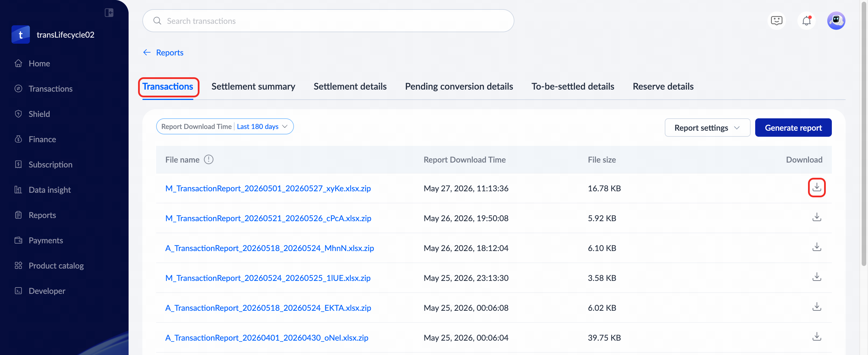Expand the Report settings dropdown
The height and width of the screenshot is (355, 868).
pos(707,128)
